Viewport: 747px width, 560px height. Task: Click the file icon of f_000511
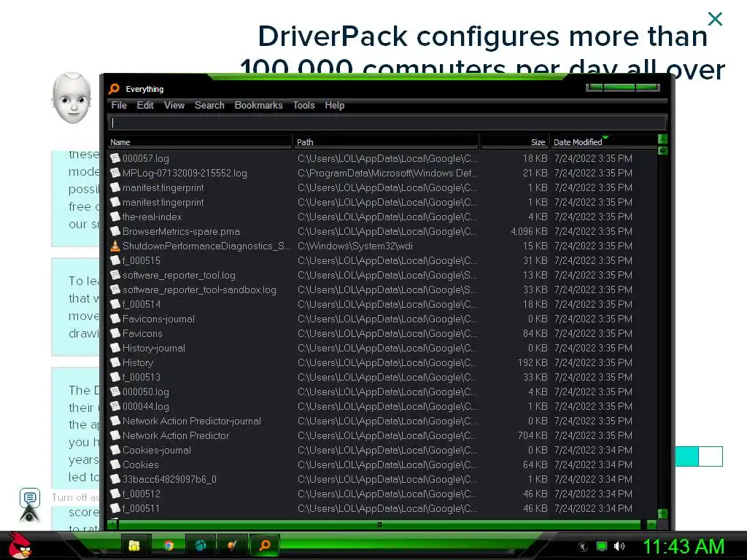click(x=115, y=508)
